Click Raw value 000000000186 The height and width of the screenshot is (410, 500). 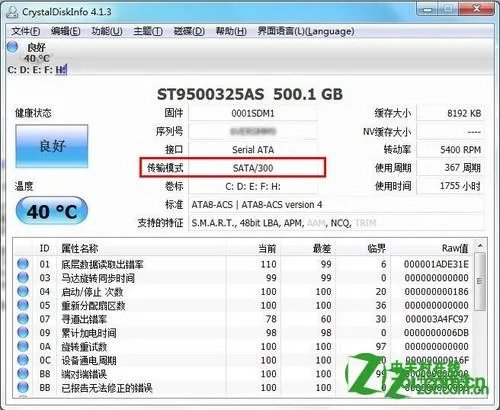[437, 291]
